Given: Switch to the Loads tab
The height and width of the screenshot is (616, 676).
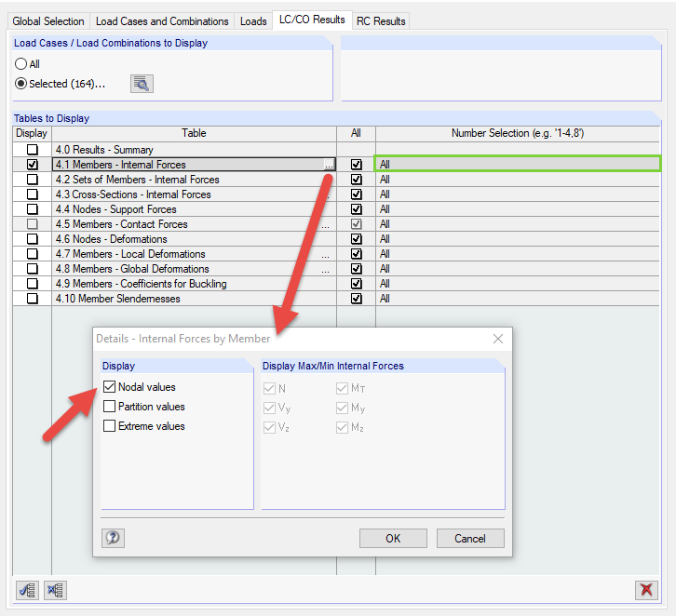Looking at the screenshot, I should coord(253,21).
